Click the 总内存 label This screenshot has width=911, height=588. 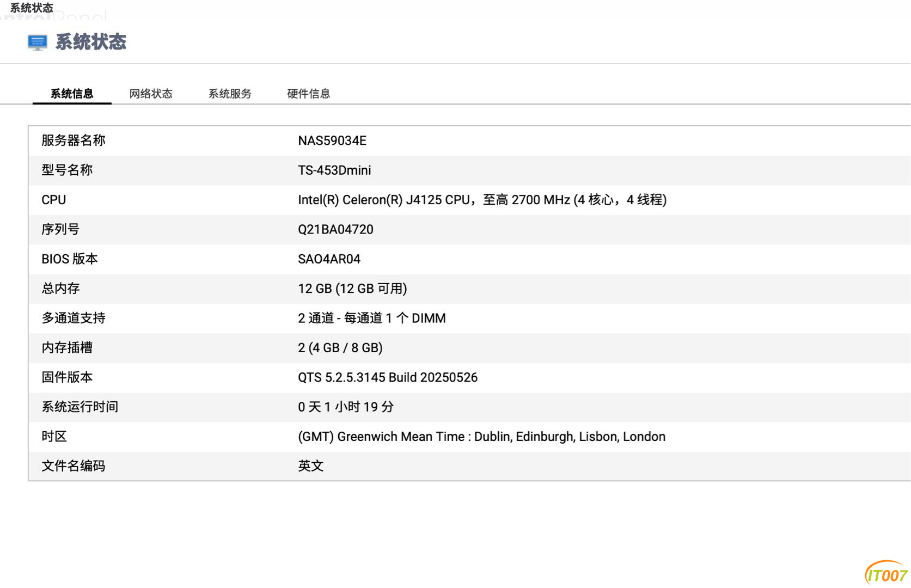60,289
